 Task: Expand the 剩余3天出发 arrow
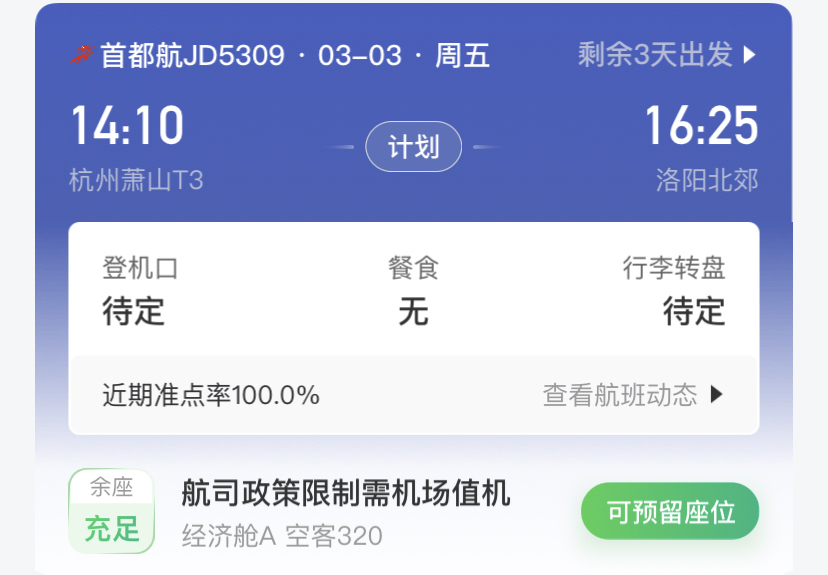pyautogui.click(x=750, y=55)
